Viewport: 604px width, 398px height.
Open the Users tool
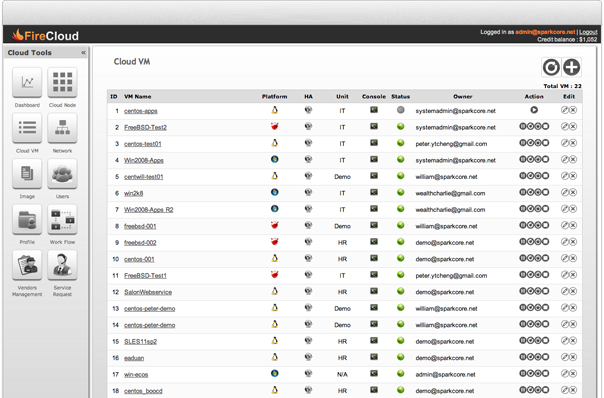[62, 174]
